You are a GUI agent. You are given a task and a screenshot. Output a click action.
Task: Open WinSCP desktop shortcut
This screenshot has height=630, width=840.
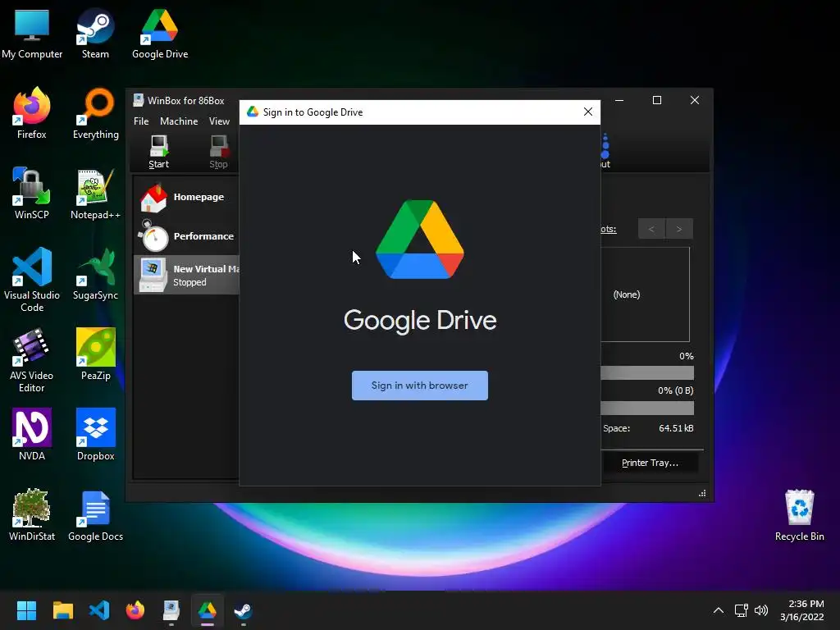coord(32,194)
